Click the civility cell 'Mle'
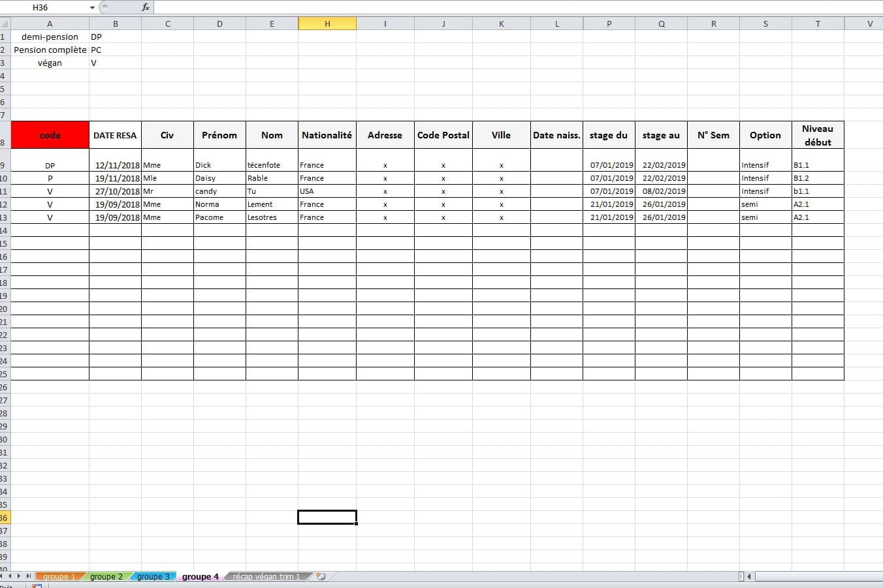The width and height of the screenshot is (883, 588). pos(167,178)
